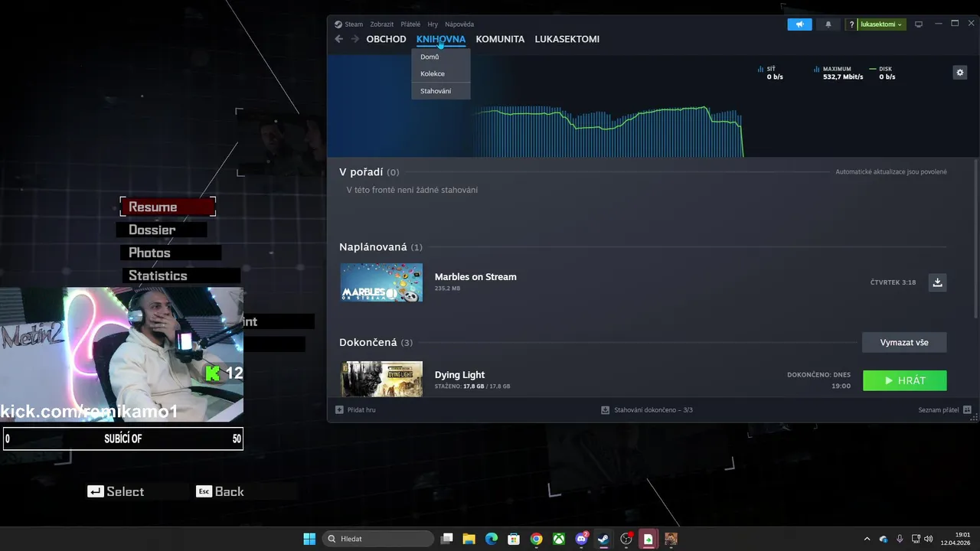980x551 pixels.
Task: Click Windows Start button
Action: [309, 539]
